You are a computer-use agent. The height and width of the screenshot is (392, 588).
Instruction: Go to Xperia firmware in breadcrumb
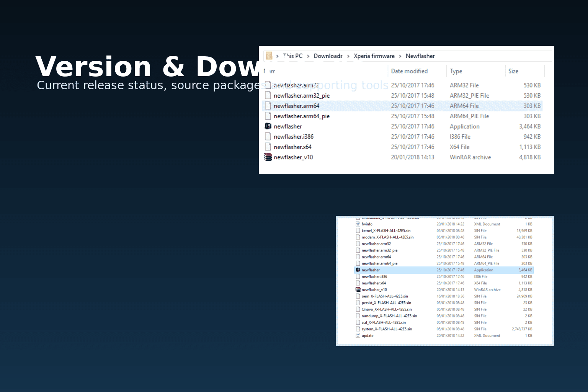coord(374,56)
